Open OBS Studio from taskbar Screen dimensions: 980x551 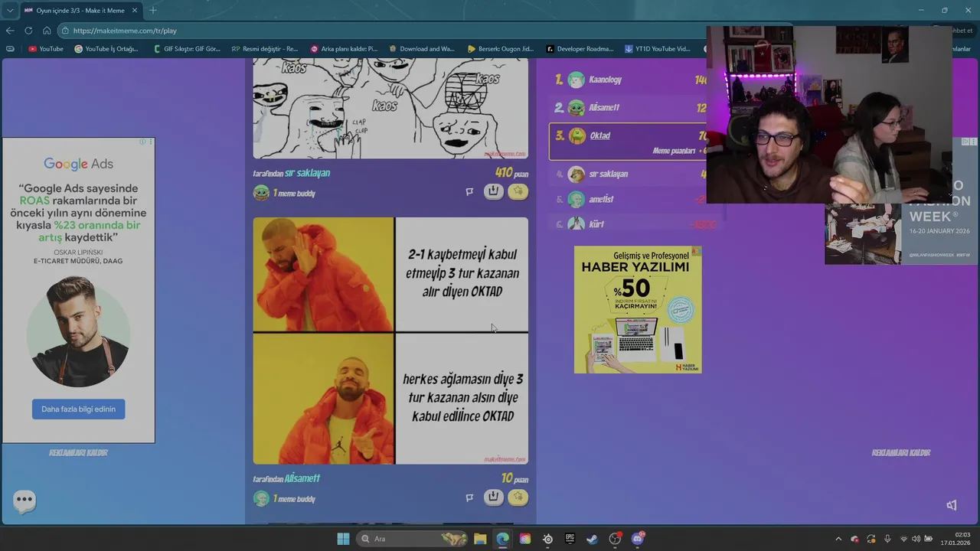[615, 539]
